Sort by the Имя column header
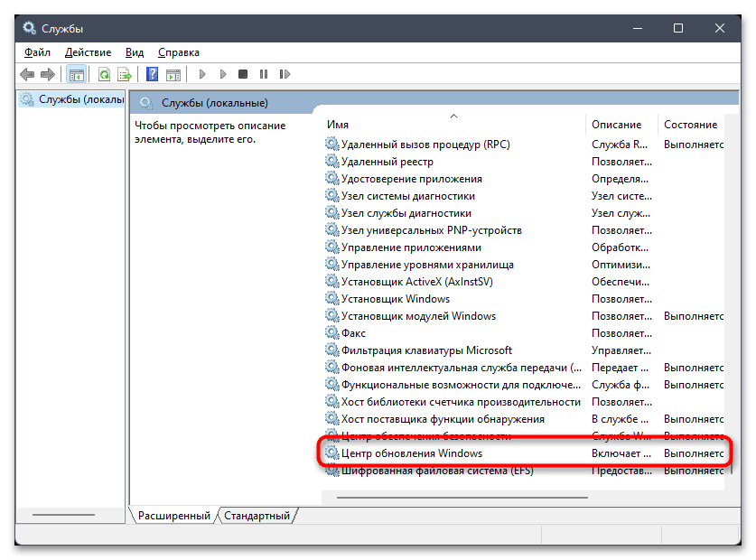756x560 pixels. point(338,125)
